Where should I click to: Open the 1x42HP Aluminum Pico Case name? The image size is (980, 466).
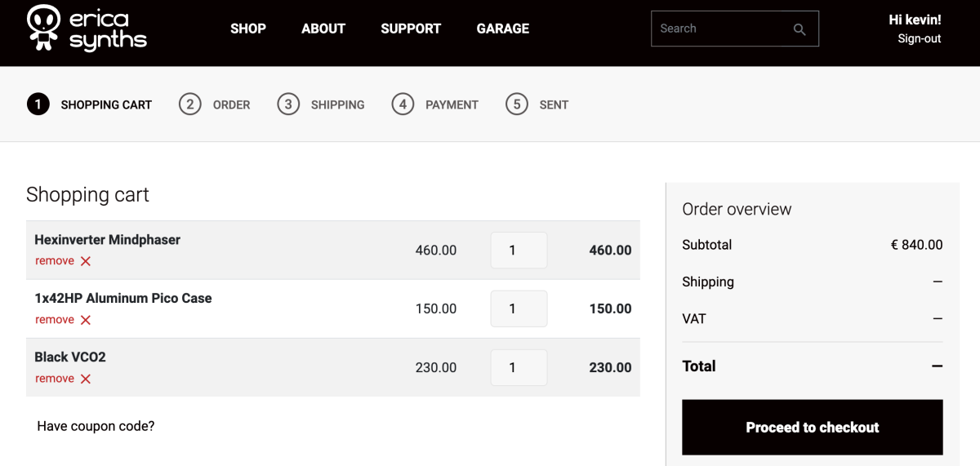click(x=123, y=299)
